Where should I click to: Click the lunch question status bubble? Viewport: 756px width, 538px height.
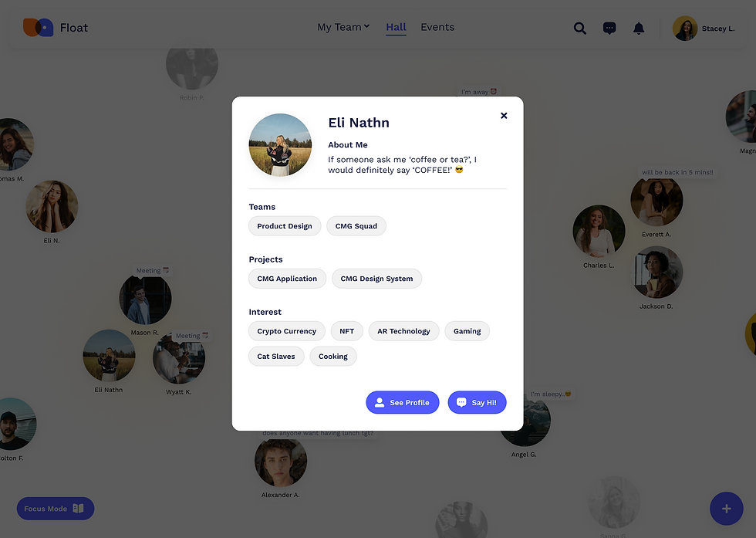[x=318, y=433]
